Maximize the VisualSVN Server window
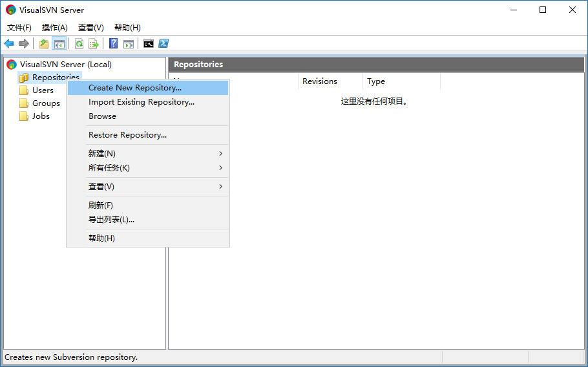 point(543,10)
